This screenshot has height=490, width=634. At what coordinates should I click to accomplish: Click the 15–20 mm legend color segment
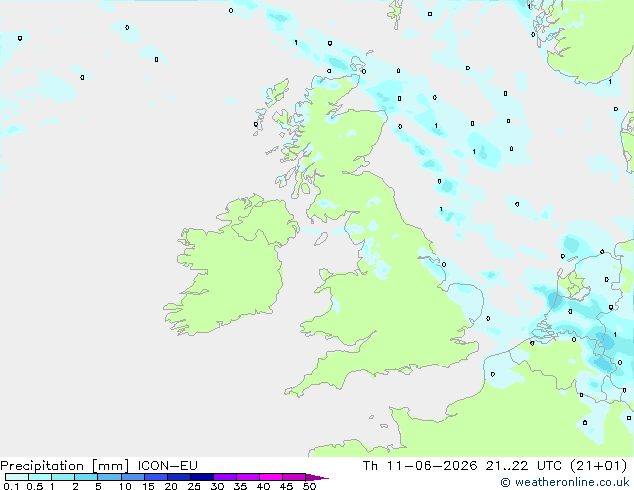pyautogui.click(x=156, y=477)
